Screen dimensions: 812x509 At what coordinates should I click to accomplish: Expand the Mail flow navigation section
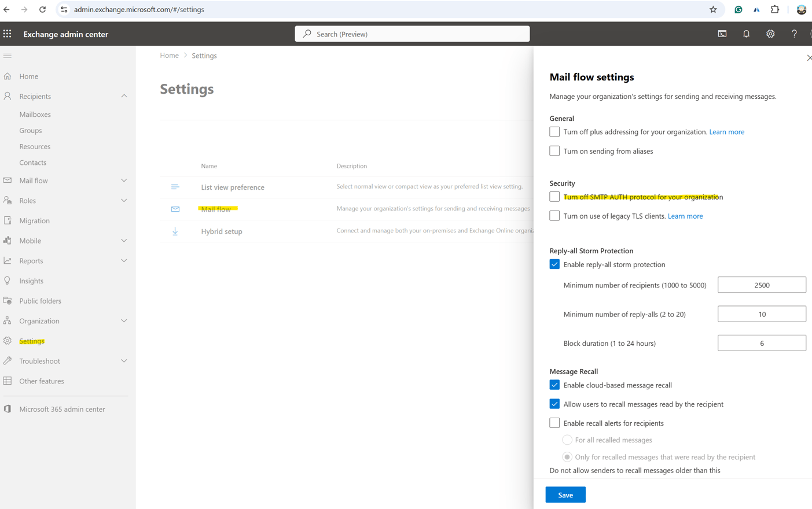pos(124,180)
